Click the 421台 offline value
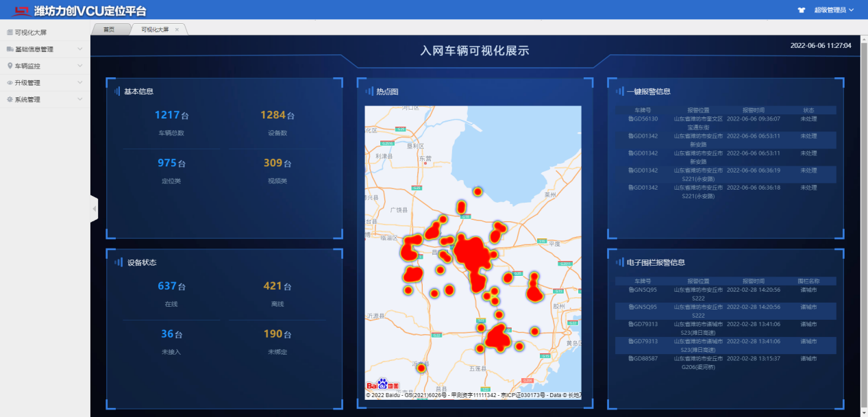 [x=277, y=286]
